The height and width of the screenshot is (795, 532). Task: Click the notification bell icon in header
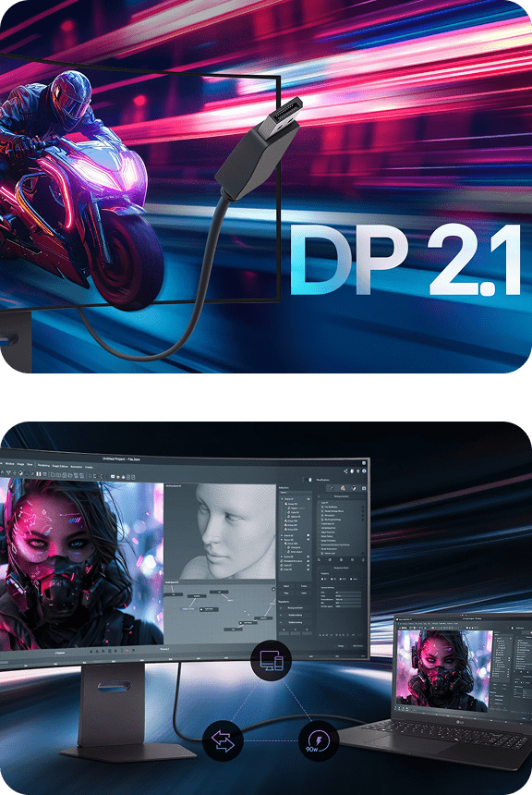click(x=352, y=471)
